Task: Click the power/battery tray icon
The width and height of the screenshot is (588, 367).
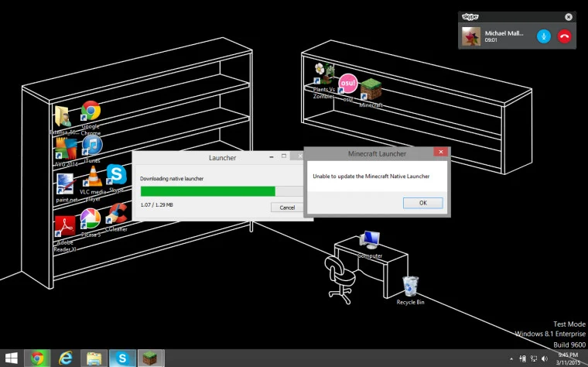Action: click(x=523, y=358)
